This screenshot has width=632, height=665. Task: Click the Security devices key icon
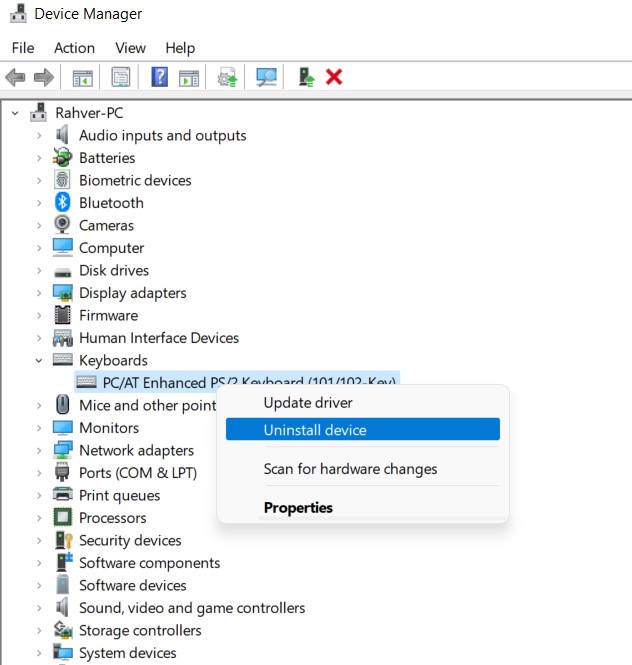[64, 540]
